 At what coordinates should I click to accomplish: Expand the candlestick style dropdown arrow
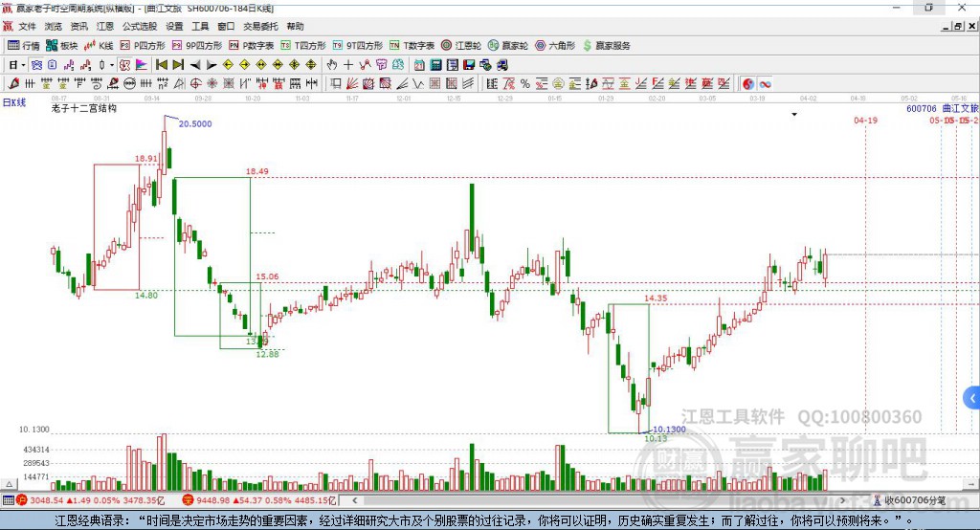(x=112, y=65)
